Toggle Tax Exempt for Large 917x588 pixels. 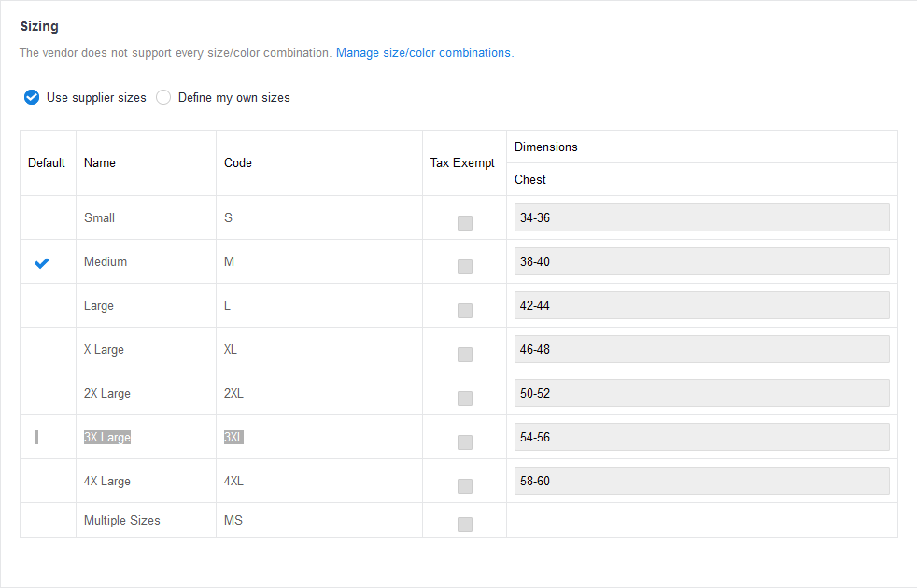pos(464,310)
